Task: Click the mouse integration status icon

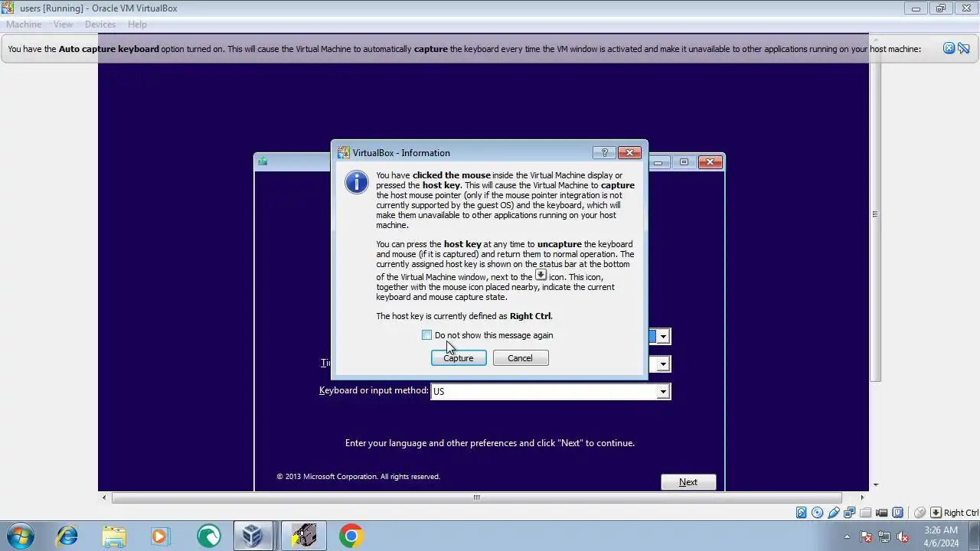Action: point(920,513)
